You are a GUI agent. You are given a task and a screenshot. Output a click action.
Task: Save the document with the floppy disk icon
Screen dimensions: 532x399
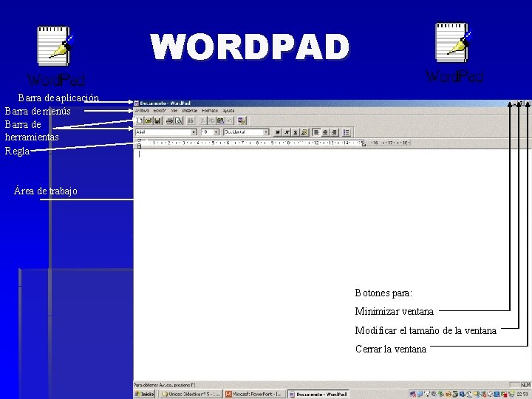(x=157, y=120)
